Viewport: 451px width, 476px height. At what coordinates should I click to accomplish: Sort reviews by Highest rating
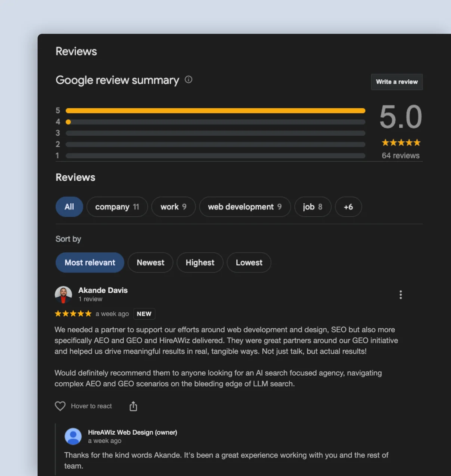click(x=200, y=262)
